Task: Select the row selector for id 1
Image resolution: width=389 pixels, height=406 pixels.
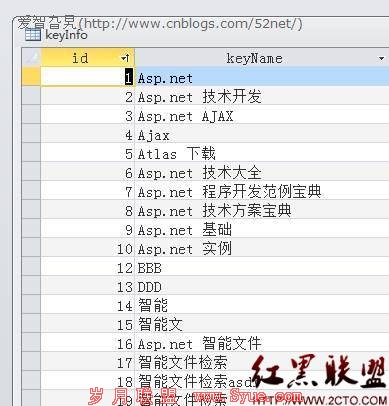Action: (31, 77)
